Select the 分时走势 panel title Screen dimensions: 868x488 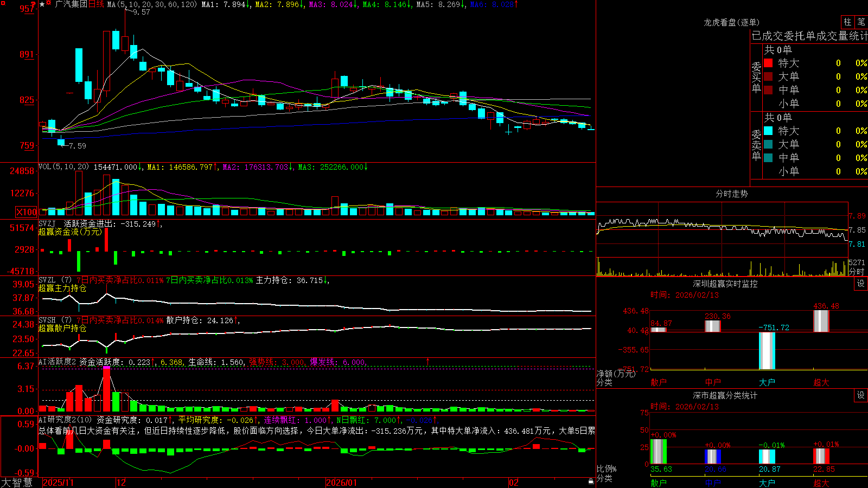[731, 194]
